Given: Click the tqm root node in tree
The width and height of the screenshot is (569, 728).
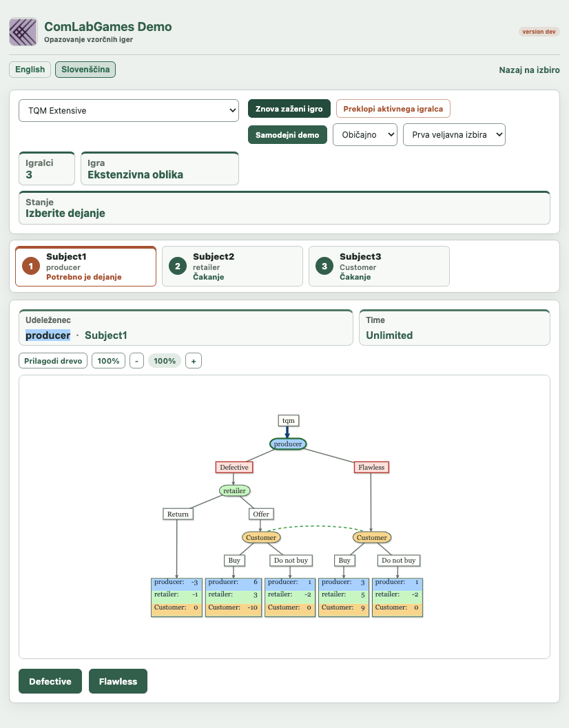Looking at the screenshot, I should (x=289, y=421).
